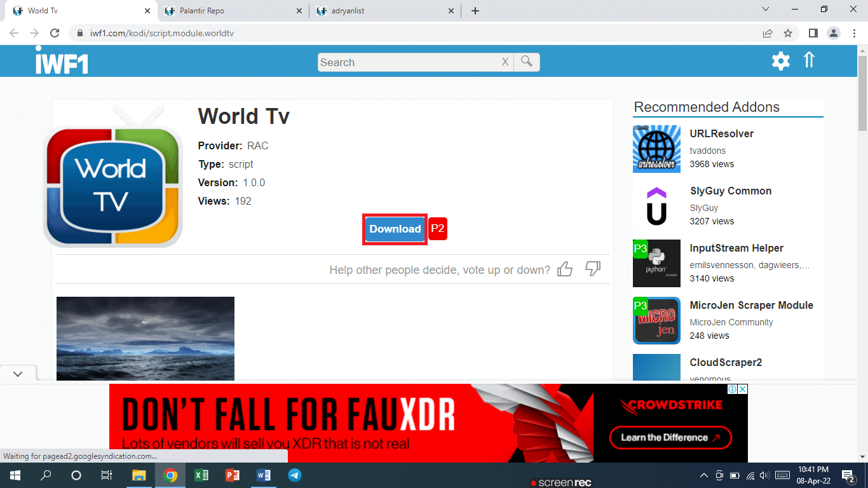Clear search with the X icon
The image size is (868, 488).
[x=505, y=62]
